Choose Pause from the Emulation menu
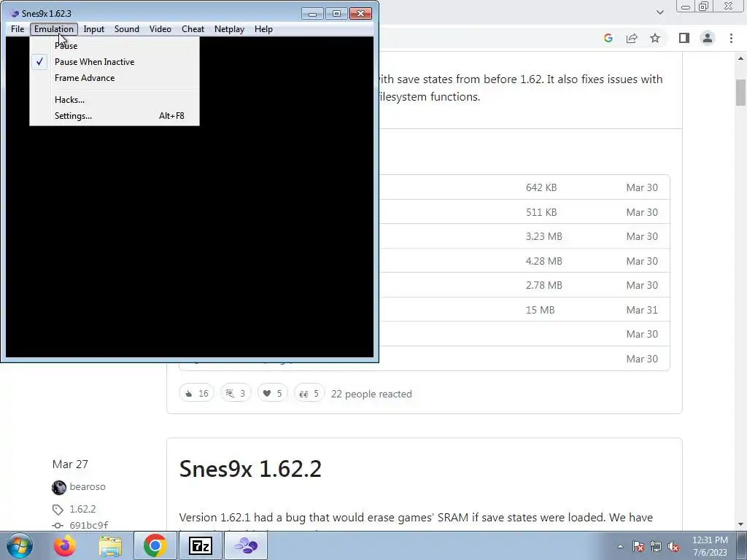Screen dimensions: 747x560 tap(115, 46)
